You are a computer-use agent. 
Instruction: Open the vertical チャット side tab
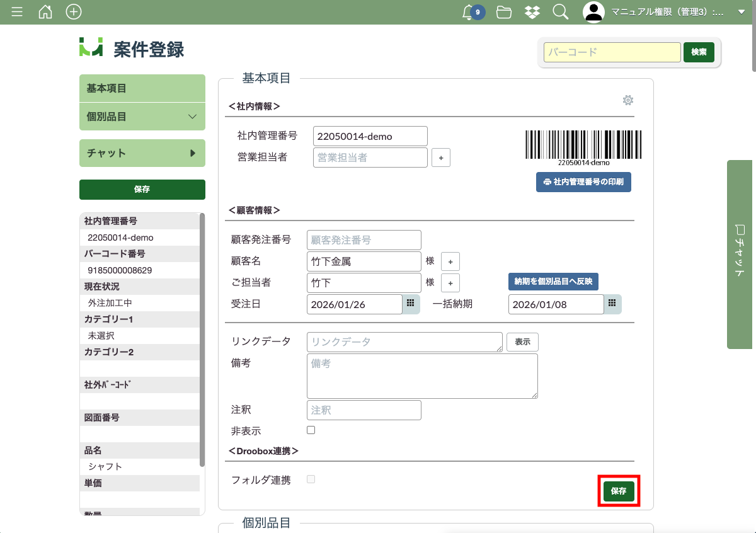pyautogui.click(x=740, y=254)
